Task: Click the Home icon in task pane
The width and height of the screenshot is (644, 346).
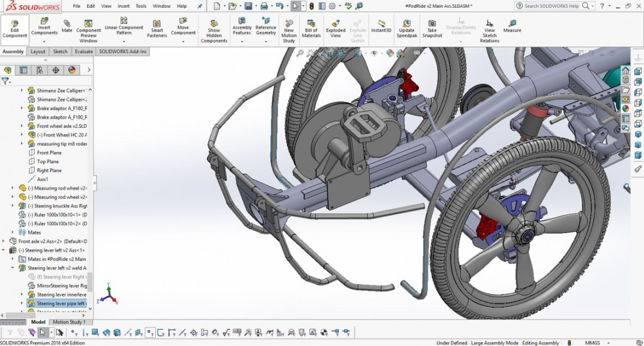Action: pyautogui.click(x=625, y=70)
